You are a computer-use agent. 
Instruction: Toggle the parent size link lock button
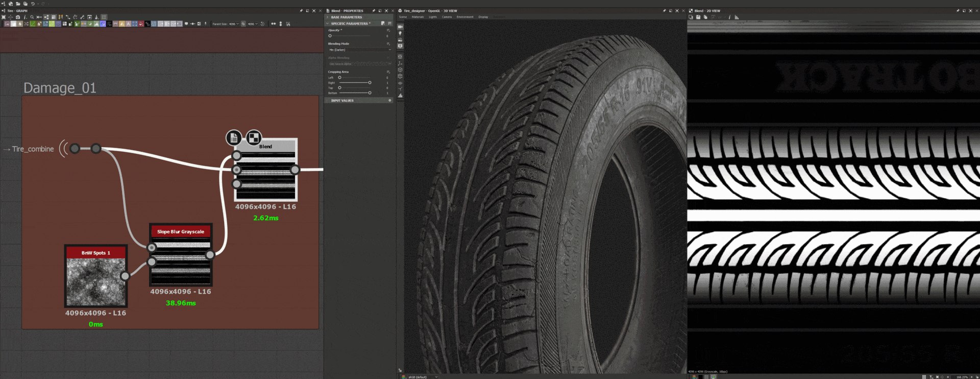pos(243,23)
